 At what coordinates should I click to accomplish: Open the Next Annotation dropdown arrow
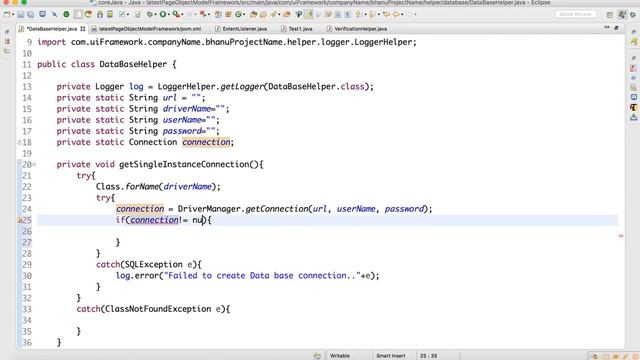[365, 15]
